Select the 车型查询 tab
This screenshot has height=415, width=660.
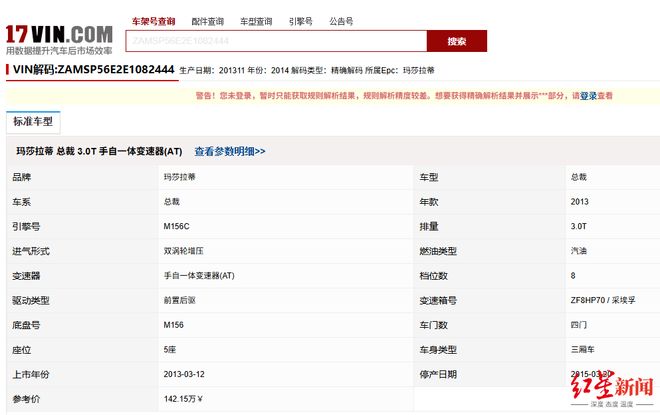point(256,21)
